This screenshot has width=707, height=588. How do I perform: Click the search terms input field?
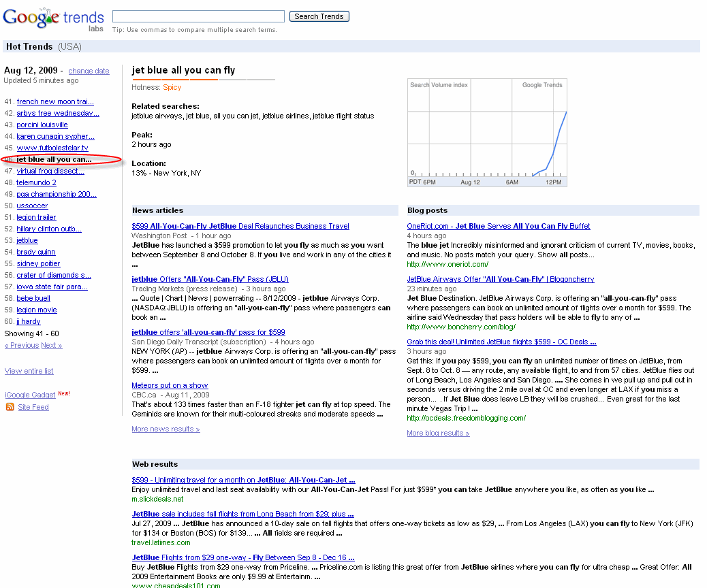pyautogui.click(x=198, y=16)
